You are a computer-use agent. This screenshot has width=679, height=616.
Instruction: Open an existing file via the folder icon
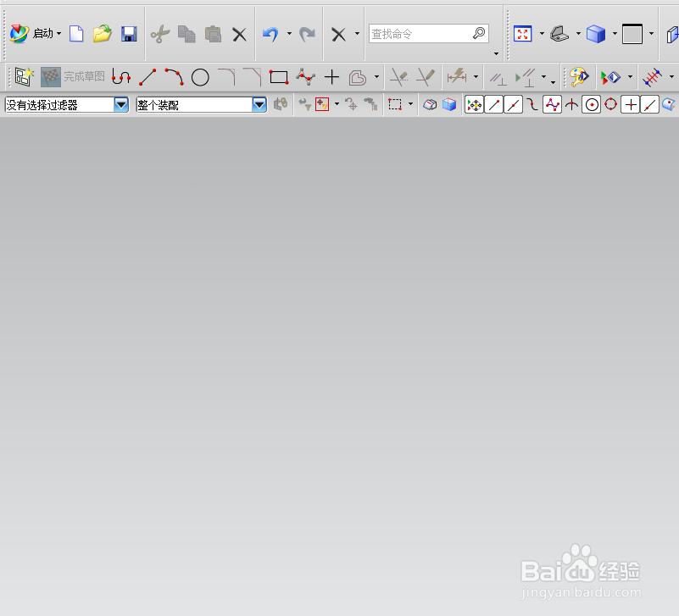pyautogui.click(x=103, y=33)
